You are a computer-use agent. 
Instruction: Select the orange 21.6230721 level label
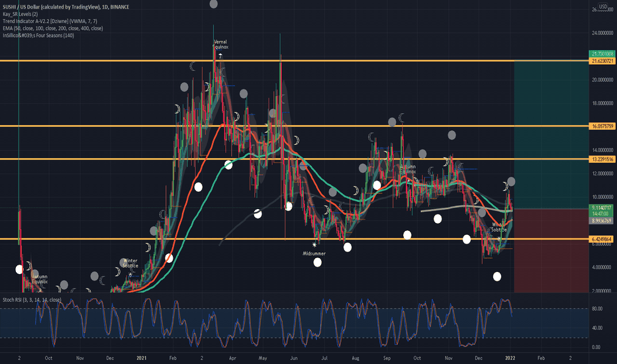pos(602,61)
